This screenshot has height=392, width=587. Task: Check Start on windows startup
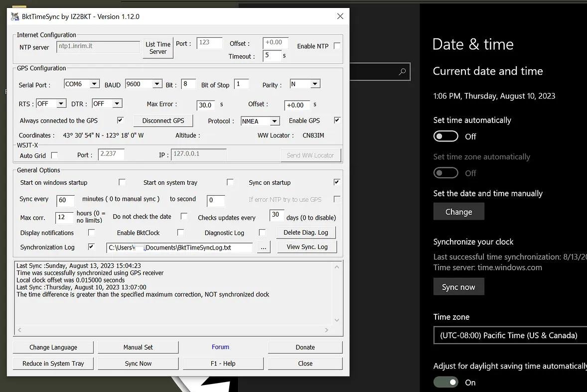(122, 182)
